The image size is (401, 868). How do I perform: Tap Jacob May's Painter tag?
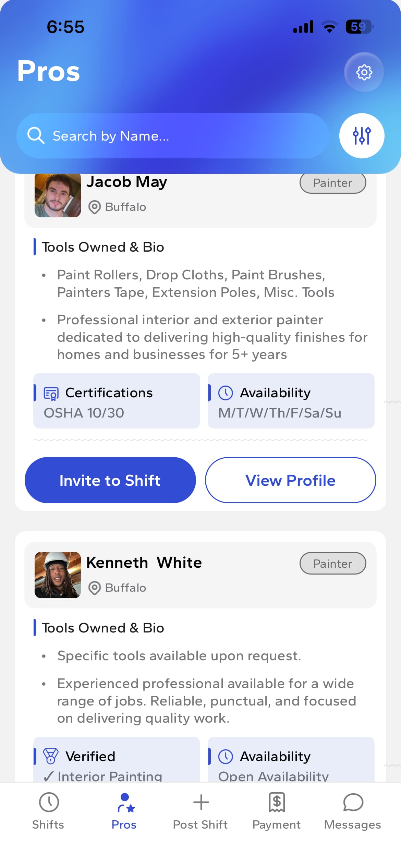point(333,183)
